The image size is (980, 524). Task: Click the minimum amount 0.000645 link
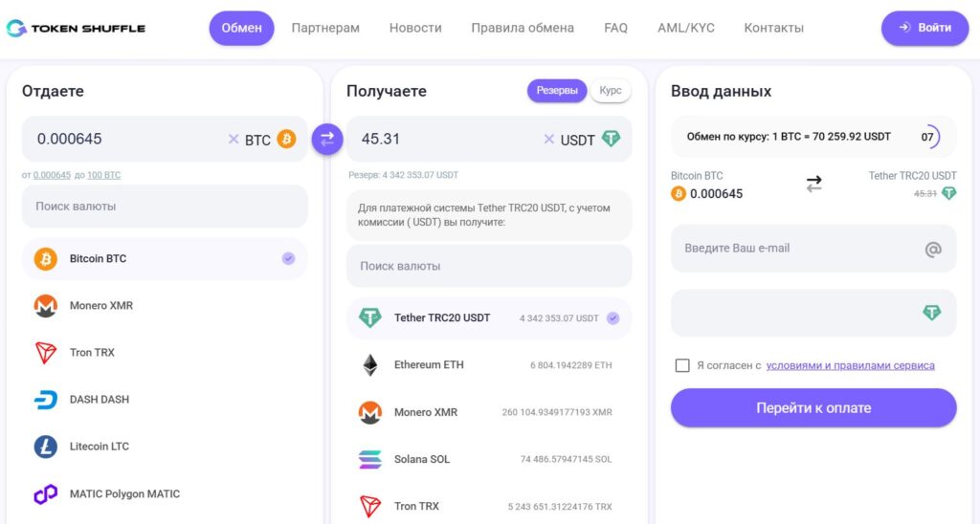pos(52,175)
